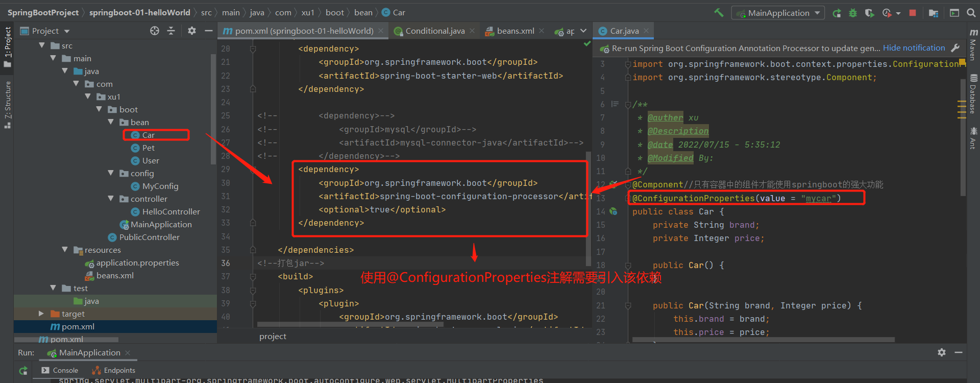This screenshot has width=980, height=383.
Task: Open the Console tab
Action: (60, 370)
